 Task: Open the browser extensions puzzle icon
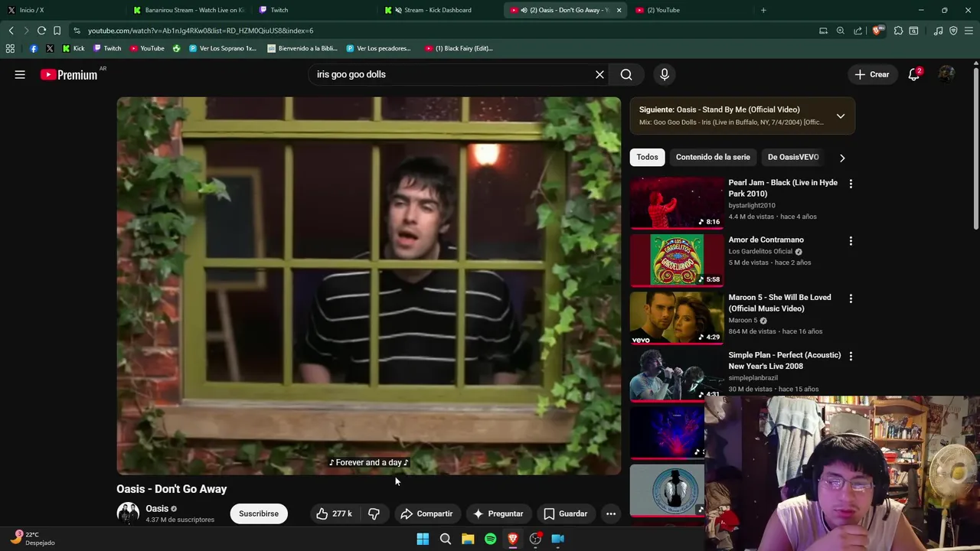[x=899, y=31]
